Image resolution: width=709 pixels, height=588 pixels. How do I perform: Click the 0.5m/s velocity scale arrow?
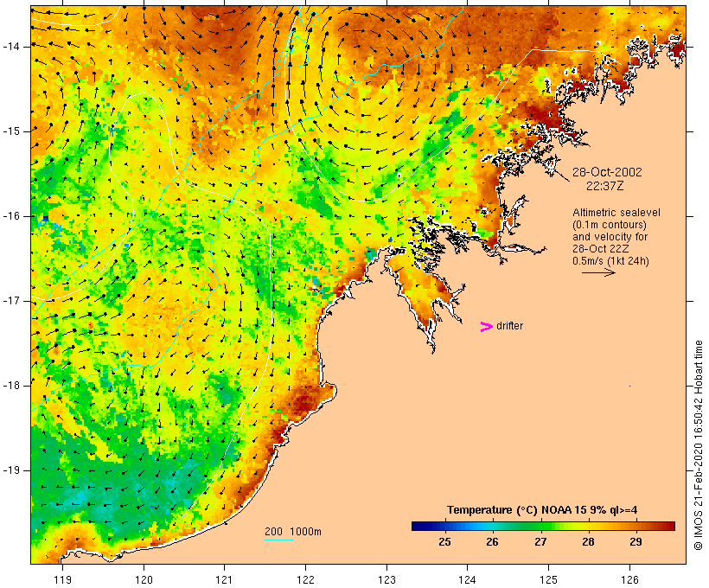(598, 272)
